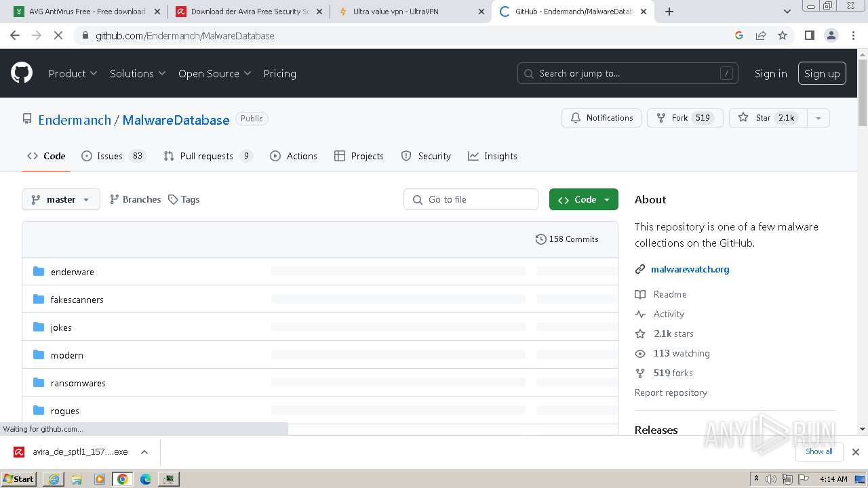The image size is (868, 488).
Task: Expand the Solutions menu
Action: [x=138, y=73]
